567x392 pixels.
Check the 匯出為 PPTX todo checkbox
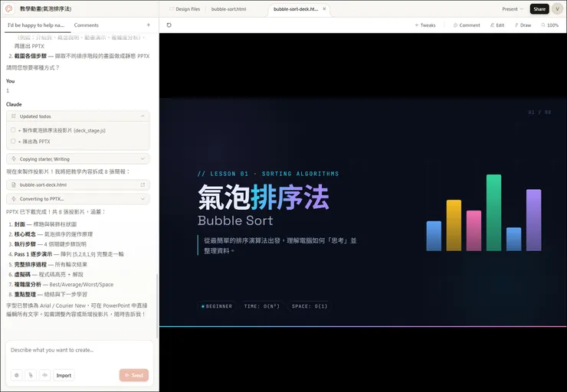[13, 142]
